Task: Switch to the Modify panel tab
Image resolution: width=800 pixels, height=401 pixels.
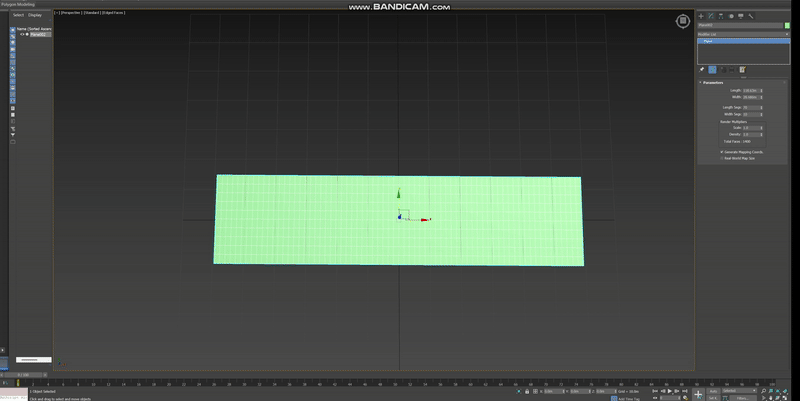Action: pyautogui.click(x=711, y=16)
